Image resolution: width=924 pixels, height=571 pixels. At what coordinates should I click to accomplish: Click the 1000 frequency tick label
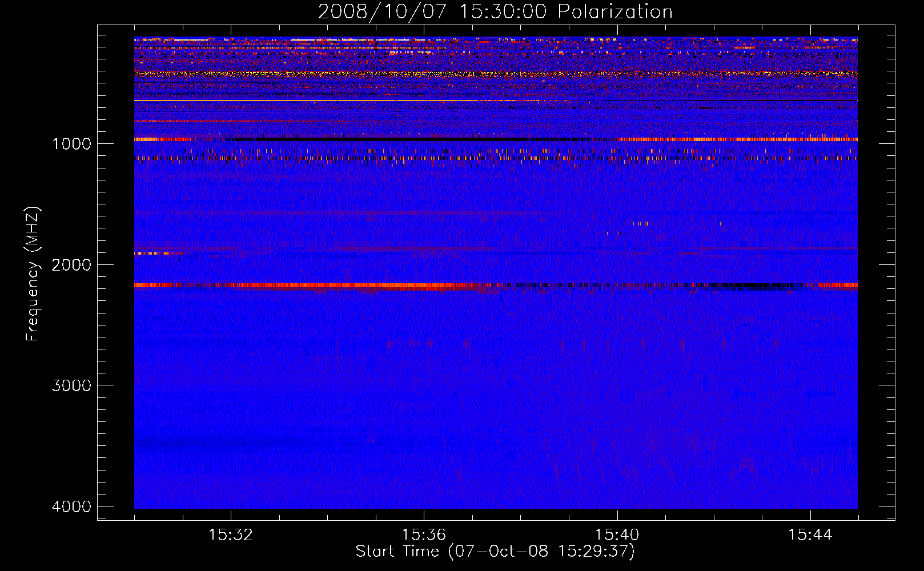click(71, 143)
